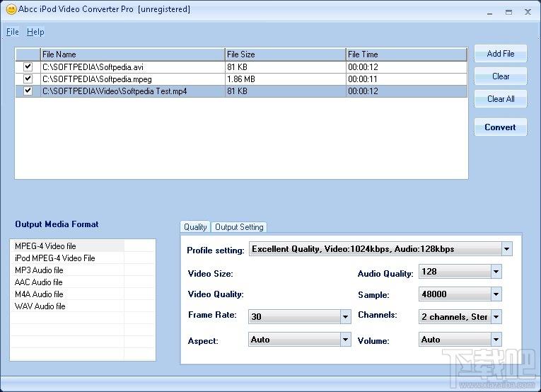Maximize the converter window
Screen dimensions: 541x392
[508, 13]
